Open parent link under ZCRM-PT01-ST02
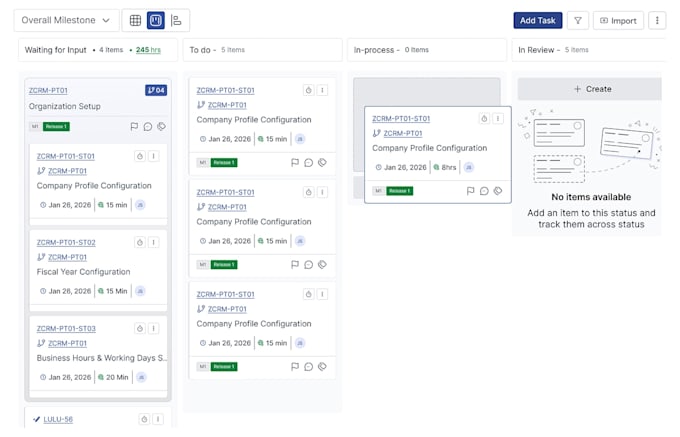Viewport: 680px width, 437px height. pyautogui.click(x=67, y=257)
